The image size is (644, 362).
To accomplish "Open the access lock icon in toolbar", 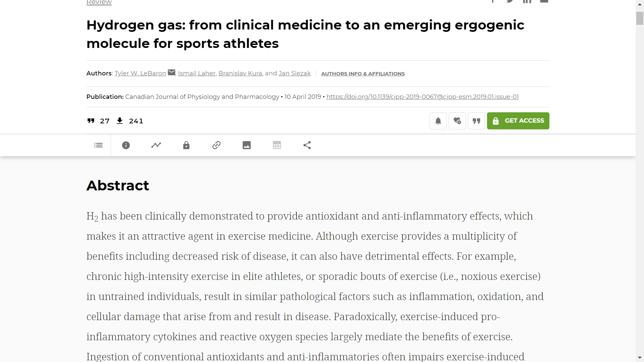I will click(186, 145).
